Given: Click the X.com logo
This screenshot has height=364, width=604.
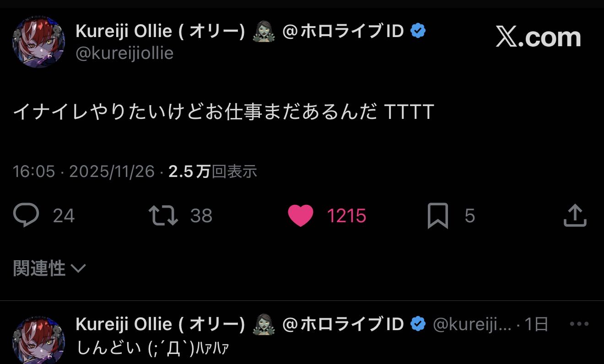Looking at the screenshot, I should (x=539, y=37).
